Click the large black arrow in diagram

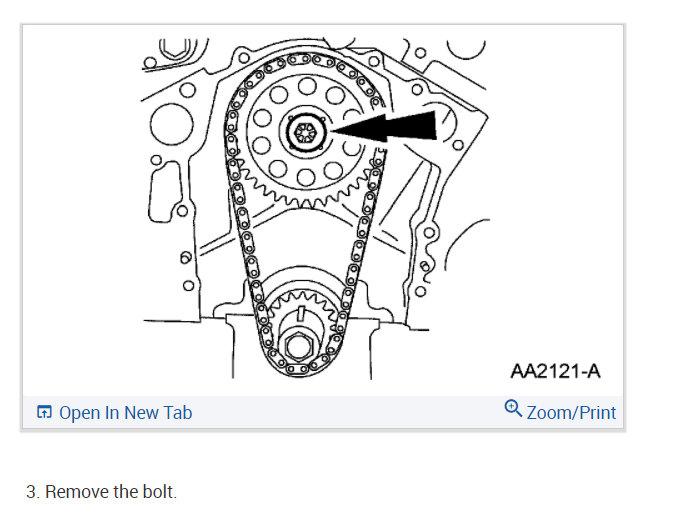pos(383,127)
